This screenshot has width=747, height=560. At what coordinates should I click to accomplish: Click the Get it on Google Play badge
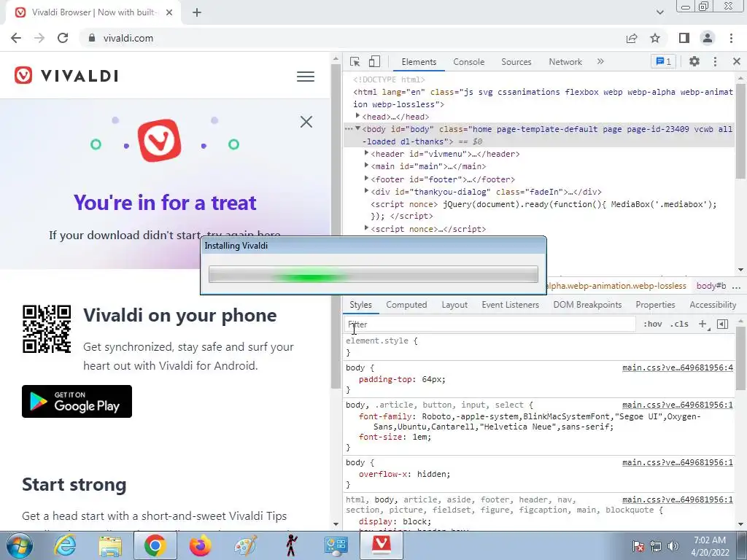(77, 402)
